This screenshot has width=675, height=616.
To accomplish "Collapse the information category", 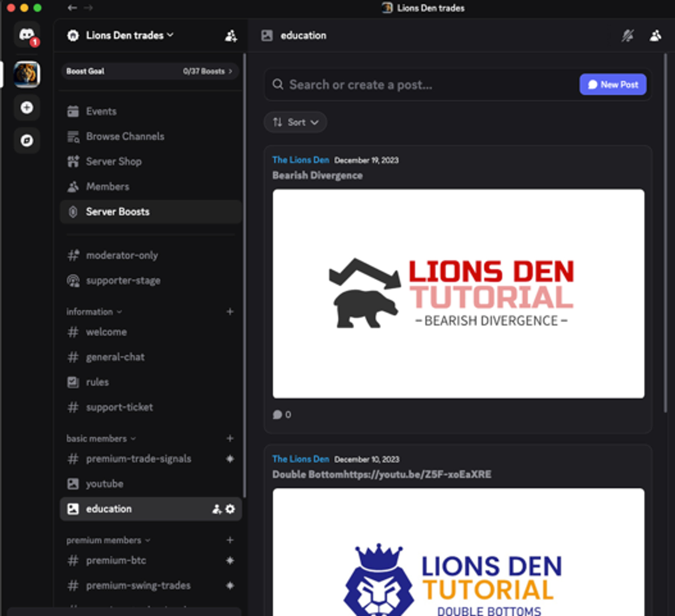I will click(x=94, y=312).
